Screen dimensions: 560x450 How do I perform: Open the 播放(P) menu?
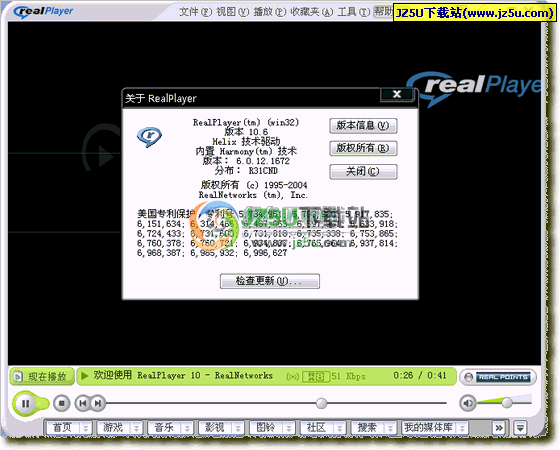pyautogui.click(x=270, y=12)
